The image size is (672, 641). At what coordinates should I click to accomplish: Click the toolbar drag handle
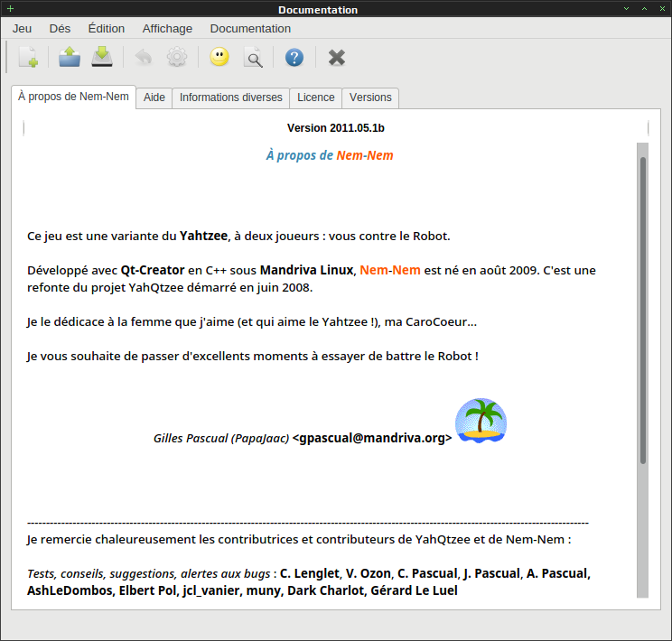point(6,57)
